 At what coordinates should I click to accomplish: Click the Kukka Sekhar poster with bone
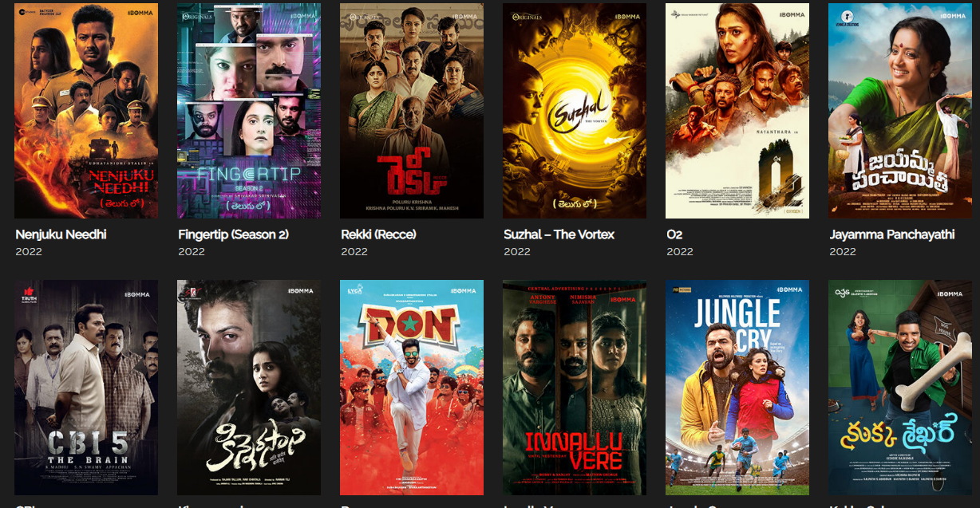coord(900,388)
